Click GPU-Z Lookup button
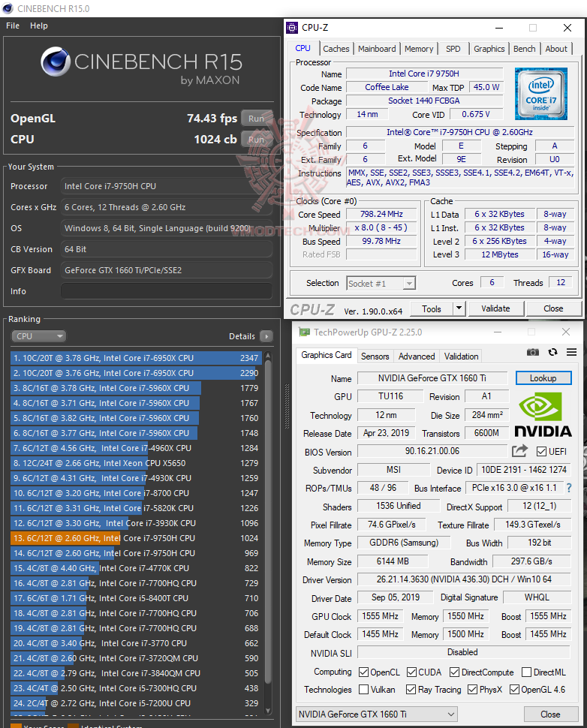587x728 pixels. (x=543, y=378)
